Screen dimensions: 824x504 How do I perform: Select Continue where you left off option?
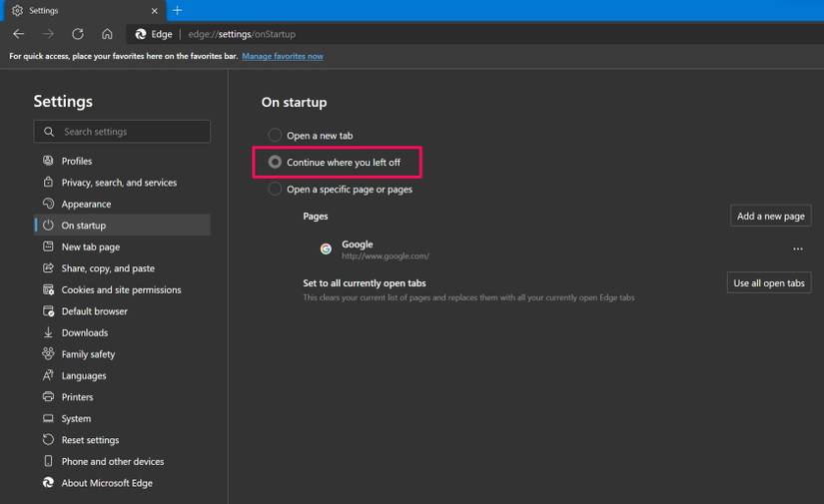pyautogui.click(x=275, y=162)
